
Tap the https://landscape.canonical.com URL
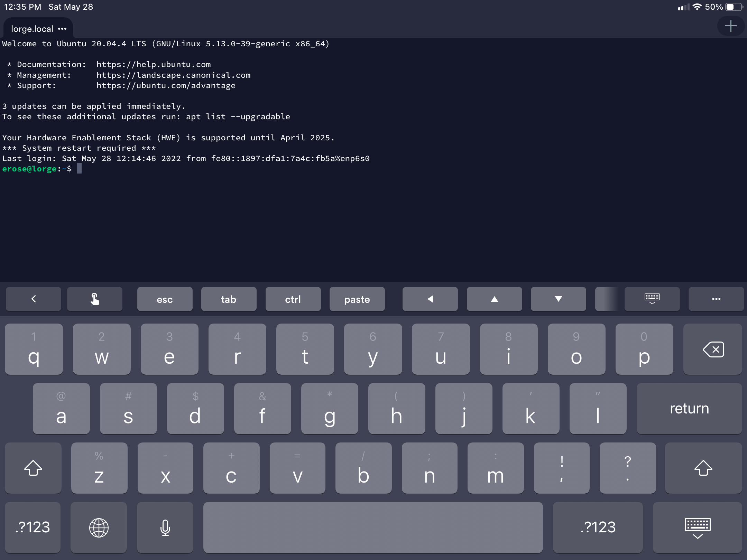tap(174, 75)
